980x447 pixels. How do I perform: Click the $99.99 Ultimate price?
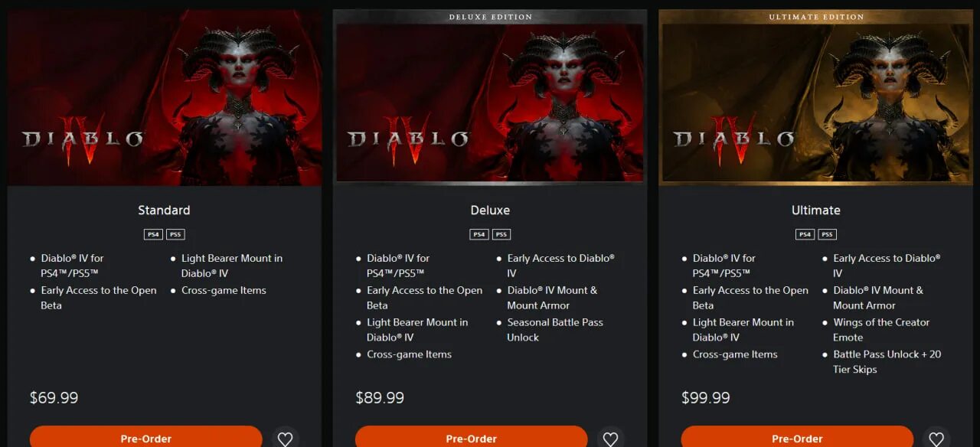click(706, 398)
